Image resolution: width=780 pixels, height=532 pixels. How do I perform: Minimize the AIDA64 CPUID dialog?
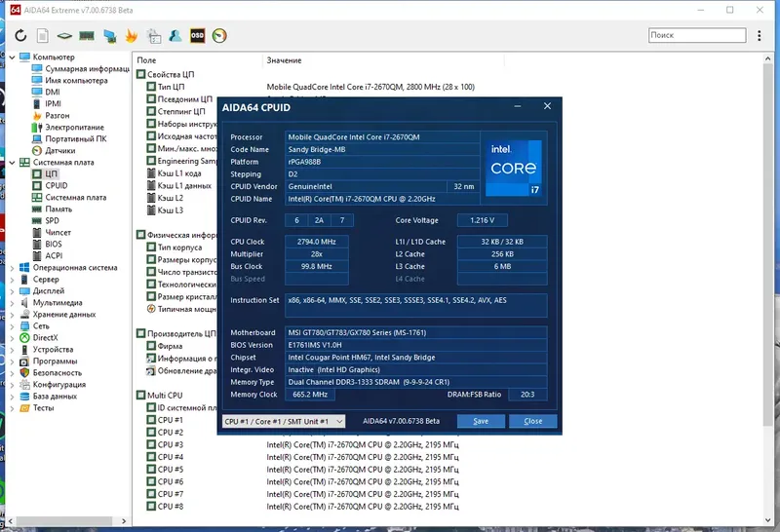(x=518, y=106)
